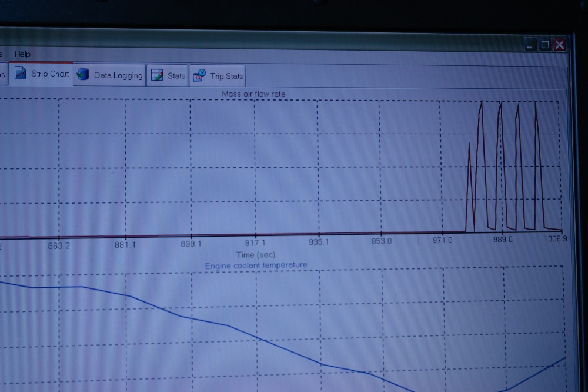
Task: Maximize the application window
Action: (x=545, y=45)
